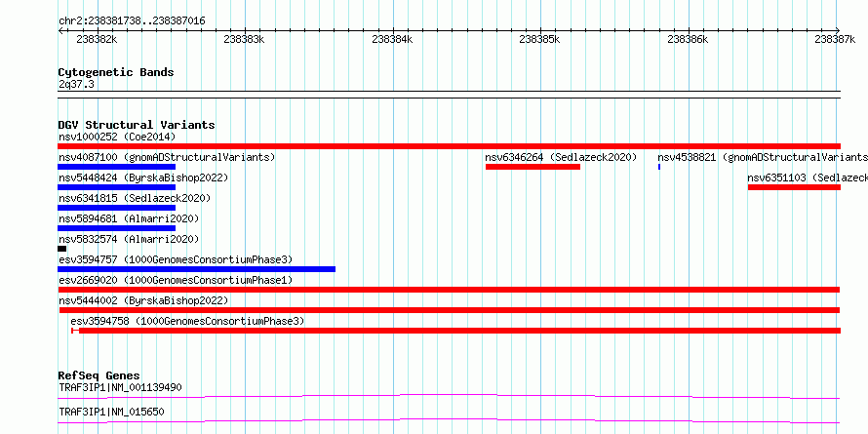Click the 238384k ruler tick label
This screenshot has height=434, width=868.
pos(392,39)
